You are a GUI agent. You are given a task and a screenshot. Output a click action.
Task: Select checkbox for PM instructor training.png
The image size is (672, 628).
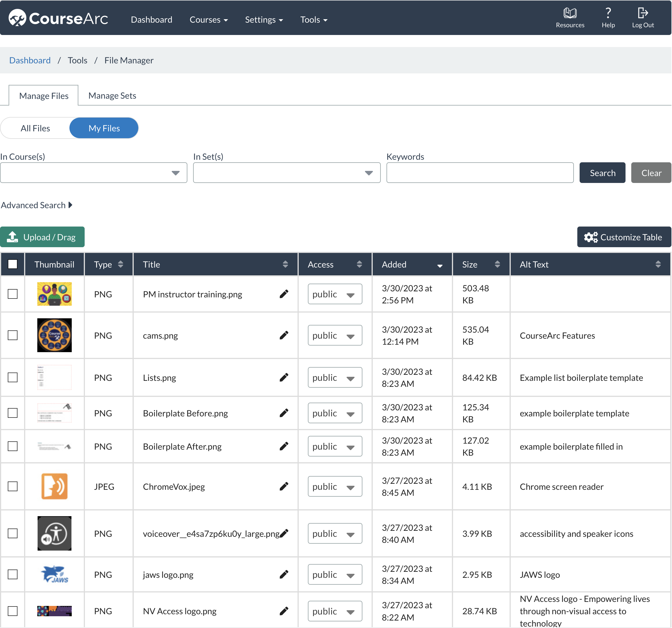pos(13,294)
